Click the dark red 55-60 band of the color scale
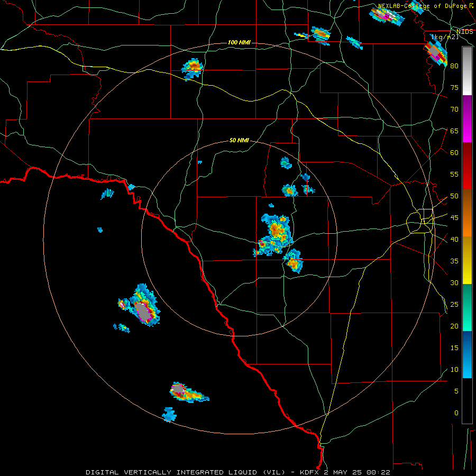This screenshot has height=476, width=476. click(467, 166)
